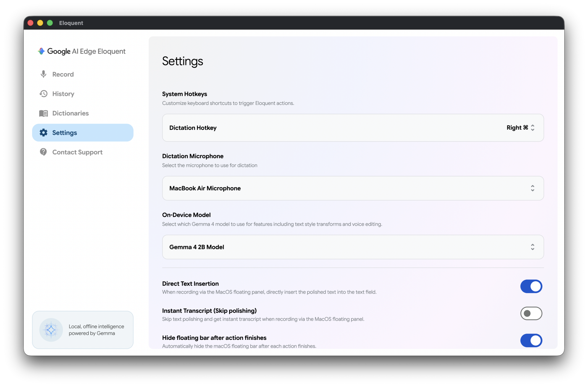Click the chevron arrows in microphone dropdown
The image size is (588, 387).
(533, 188)
